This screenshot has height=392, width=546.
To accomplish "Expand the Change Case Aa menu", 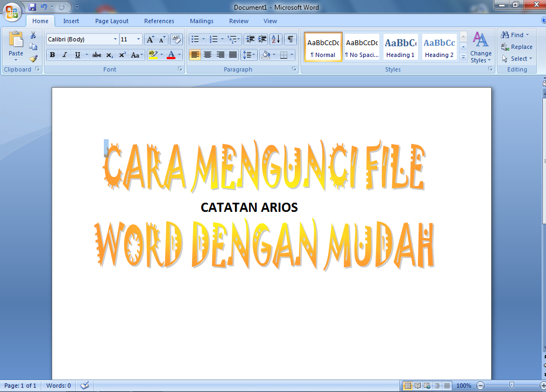I will click(137, 55).
